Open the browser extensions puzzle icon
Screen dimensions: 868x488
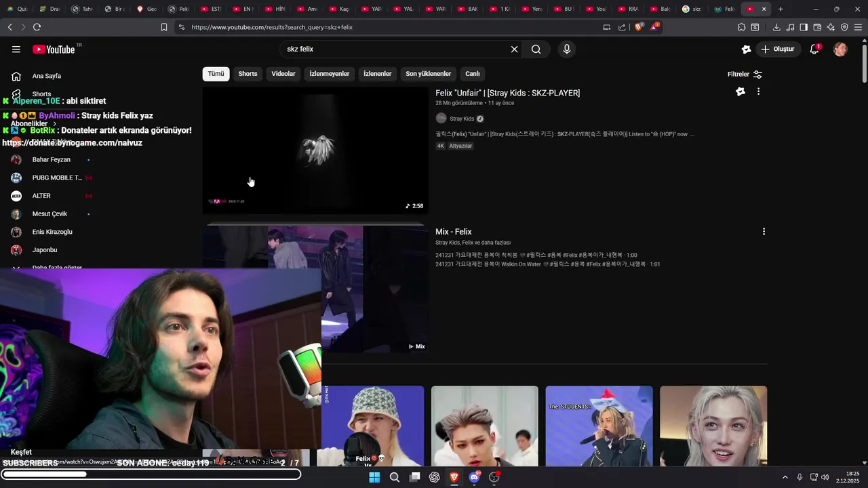[741, 27]
